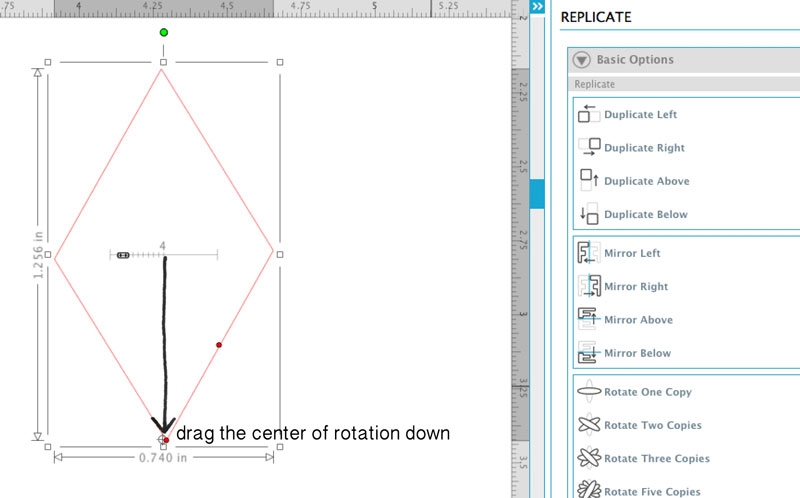Collapse the Basic Options section
Image resolution: width=800 pixels, height=498 pixels.
pos(581,60)
